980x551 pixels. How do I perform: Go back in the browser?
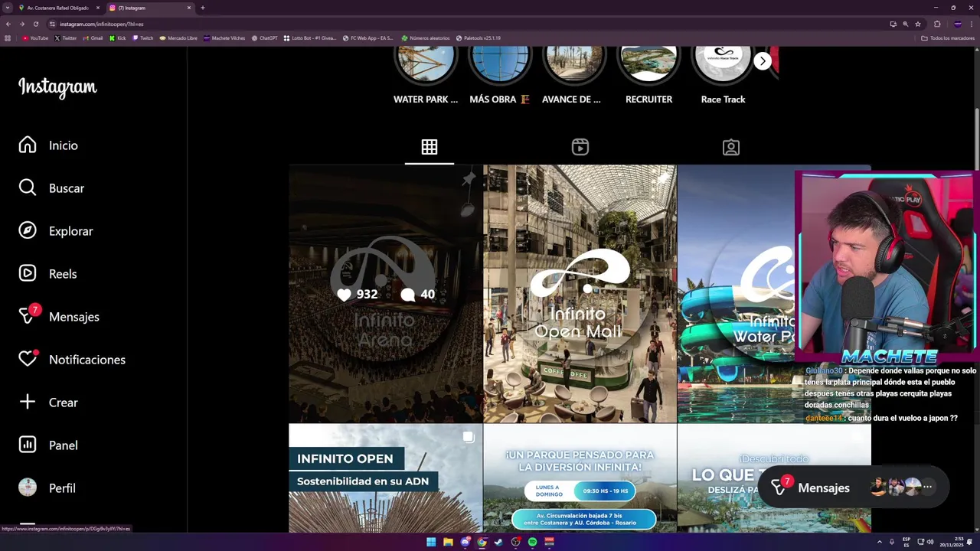pyautogui.click(x=8, y=24)
